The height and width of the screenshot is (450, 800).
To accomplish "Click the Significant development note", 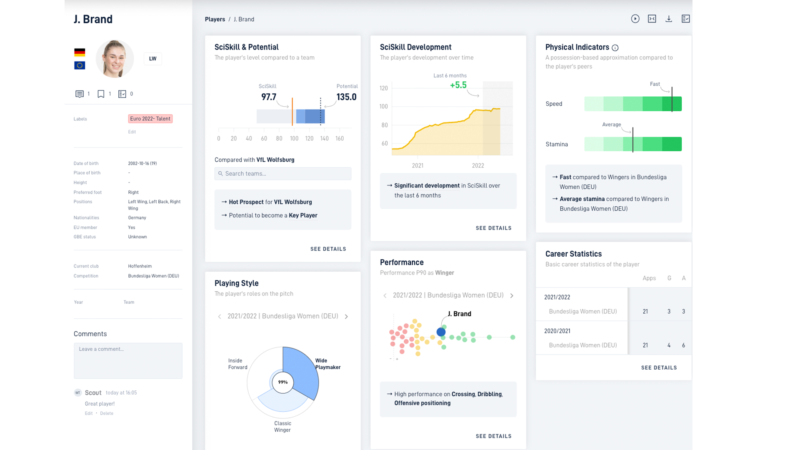I will (447, 190).
